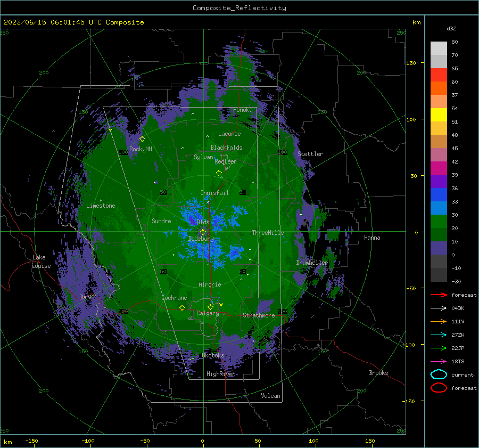
Task: Select the orange 60–57 dBZ swatch
Action: 439,88
